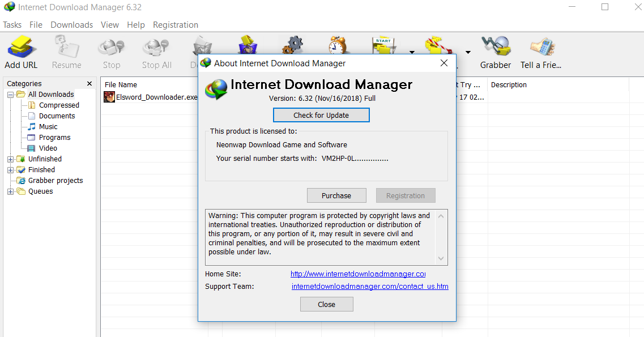Select the Music category

(48, 126)
